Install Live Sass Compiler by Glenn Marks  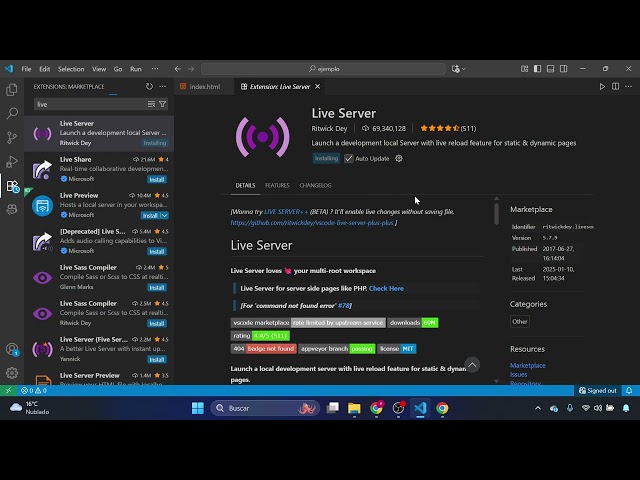(157, 288)
